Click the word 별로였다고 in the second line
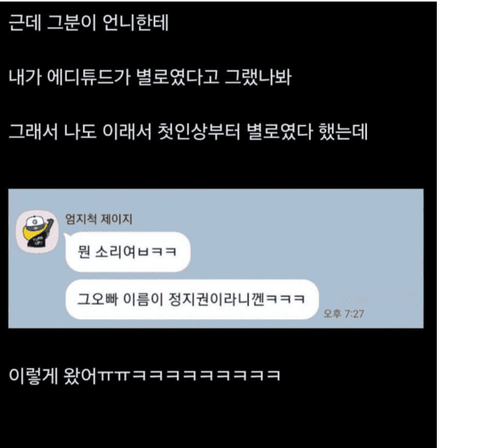Image resolution: width=488 pixels, height=448 pixels. coord(178,77)
